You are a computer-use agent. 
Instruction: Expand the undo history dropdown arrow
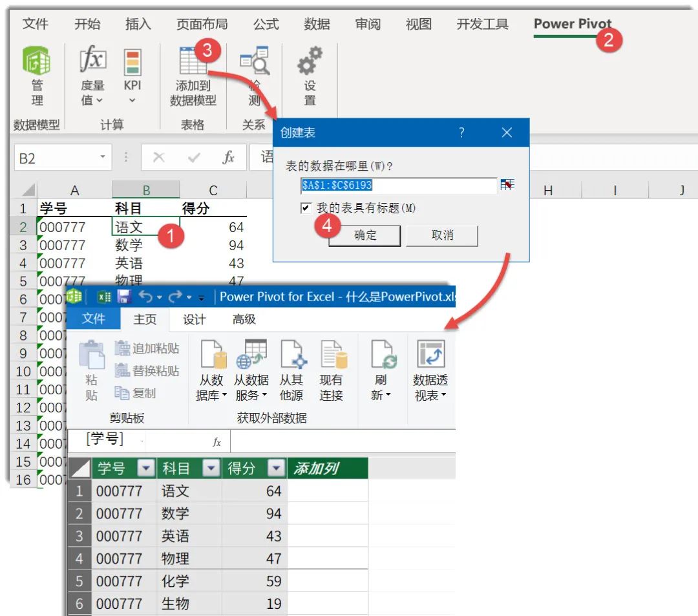[160, 297]
